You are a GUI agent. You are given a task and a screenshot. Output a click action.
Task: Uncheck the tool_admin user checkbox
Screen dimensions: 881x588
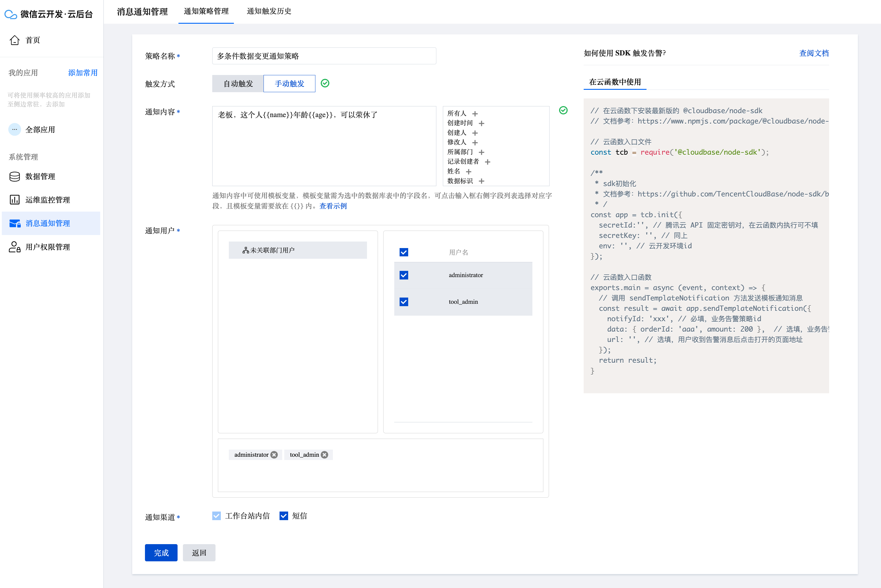coord(404,302)
